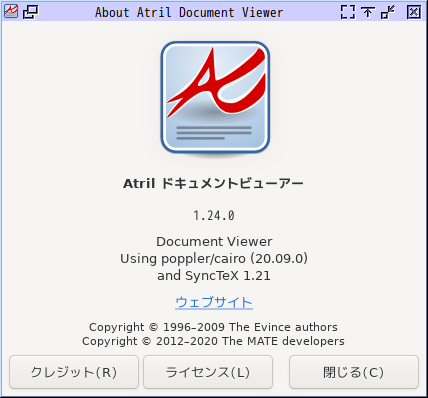Click the Atril ドキュメントビューアー heading
This screenshot has width=428, height=398.
click(214, 183)
